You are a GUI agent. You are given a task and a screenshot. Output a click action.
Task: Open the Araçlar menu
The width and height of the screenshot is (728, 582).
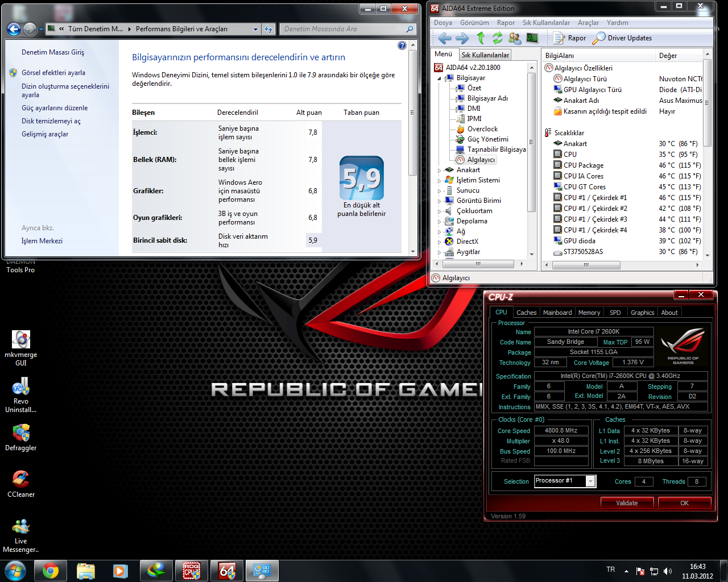588,23
